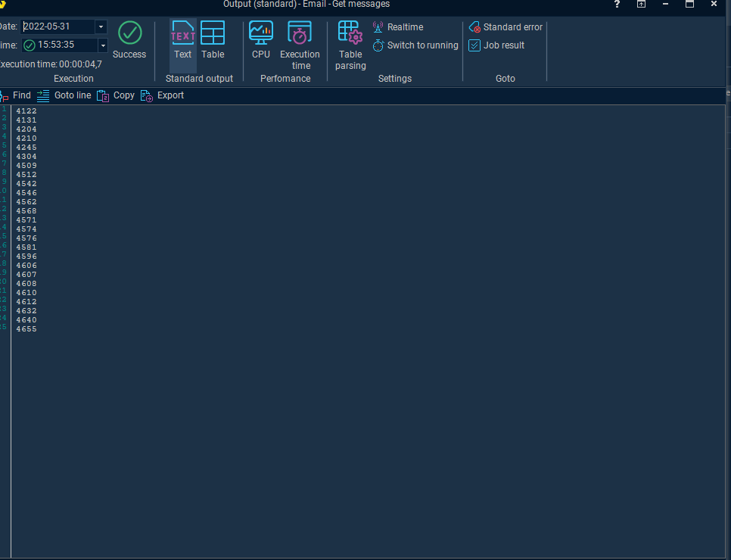Screen dimensions: 731x560
Task: Open the Execution time chart
Action: (x=300, y=45)
